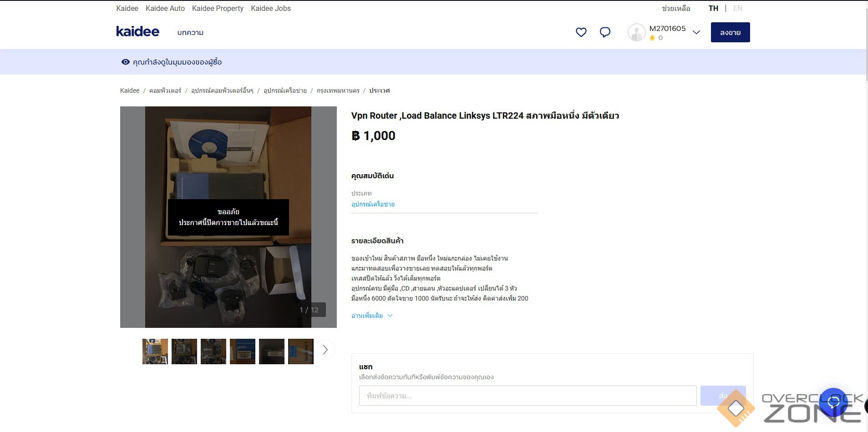
Task: Click the kaidee logo
Action: [x=137, y=32]
